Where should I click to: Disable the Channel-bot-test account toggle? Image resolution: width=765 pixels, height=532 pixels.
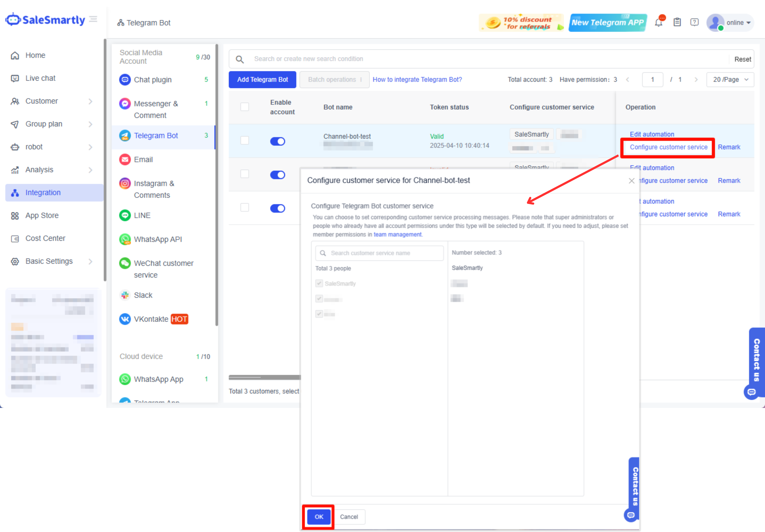[x=277, y=141]
